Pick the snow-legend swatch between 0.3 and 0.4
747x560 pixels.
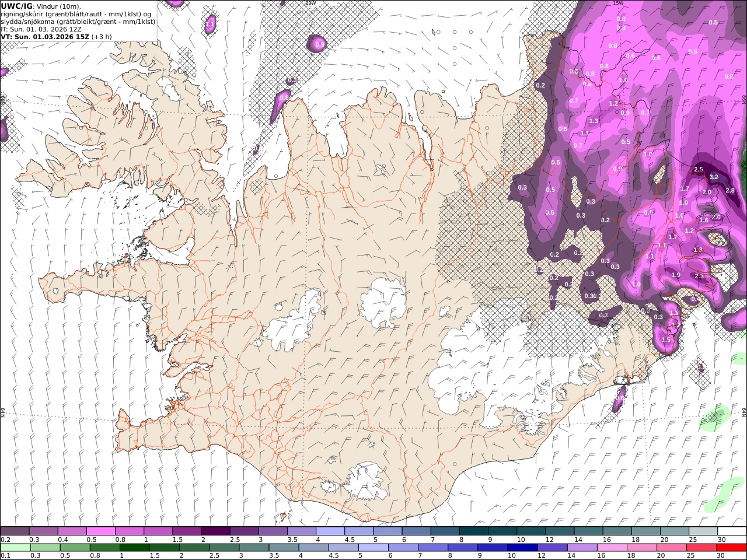(43, 531)
